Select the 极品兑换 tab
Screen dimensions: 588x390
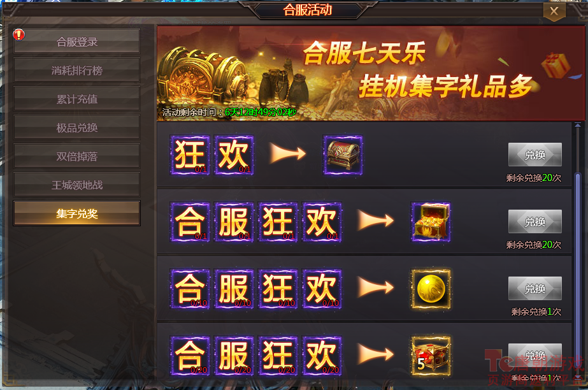pos(77,127)
